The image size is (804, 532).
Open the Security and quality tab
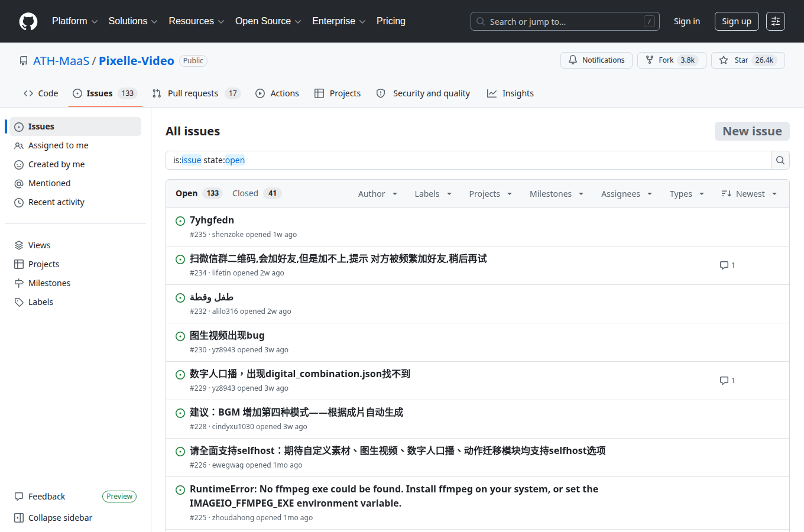tap(423, 93)
